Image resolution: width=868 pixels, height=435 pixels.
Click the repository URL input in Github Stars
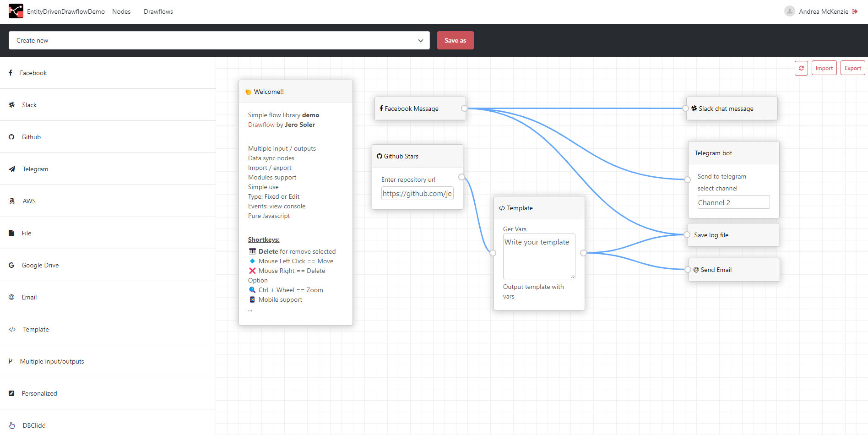coord(417,193)
